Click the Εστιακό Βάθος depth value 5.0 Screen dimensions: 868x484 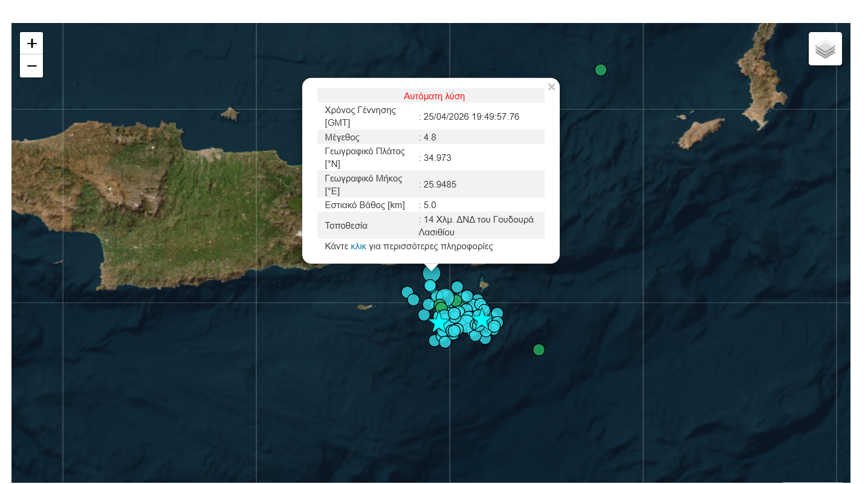pos(430,204)
